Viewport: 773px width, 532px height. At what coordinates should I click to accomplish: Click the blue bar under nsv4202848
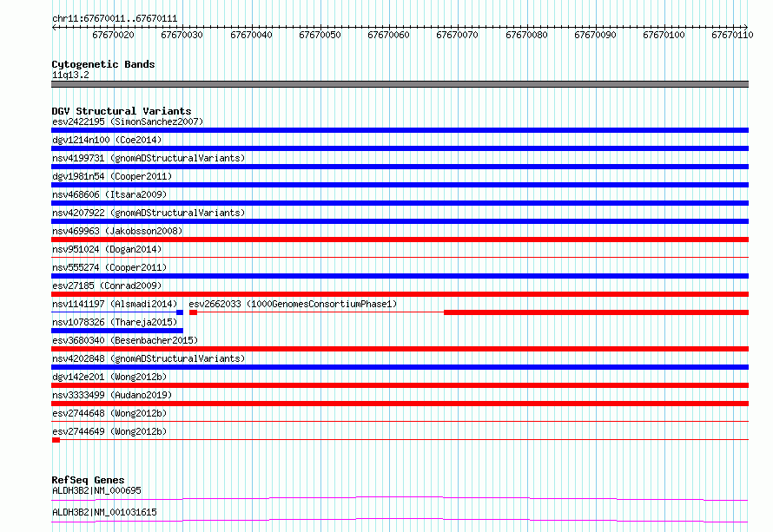(400, 367)
